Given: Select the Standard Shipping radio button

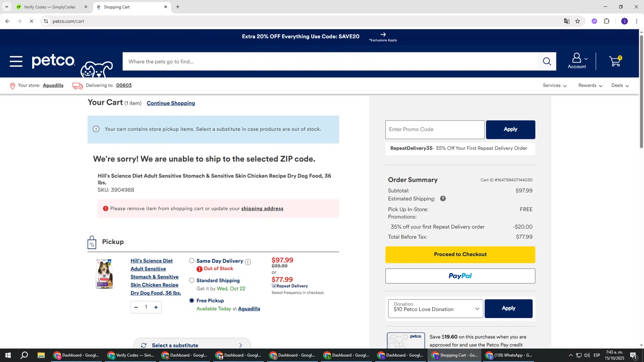Looking at the screenshot, I should click(192, 281).
